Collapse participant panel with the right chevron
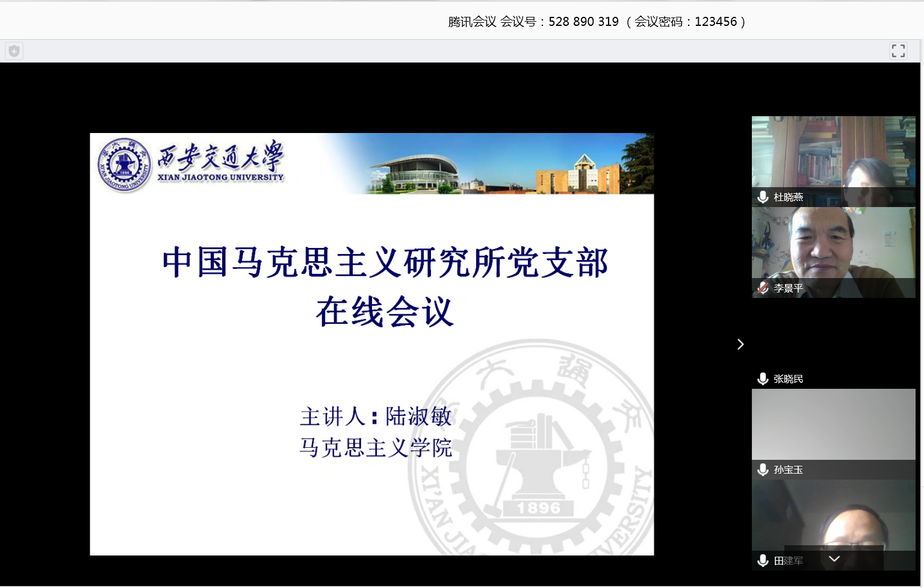Screen dimensions: 924x588 [x=740, y=344]
